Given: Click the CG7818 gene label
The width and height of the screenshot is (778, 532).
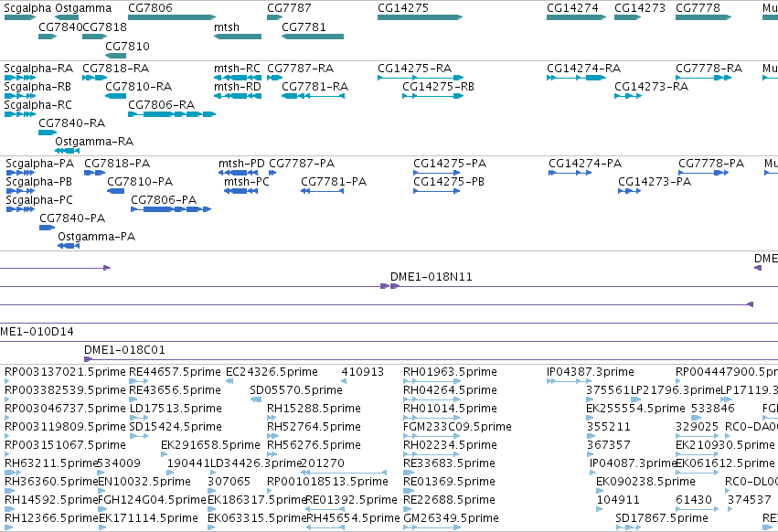Looking at the screenshot, I should click(105, 27).
